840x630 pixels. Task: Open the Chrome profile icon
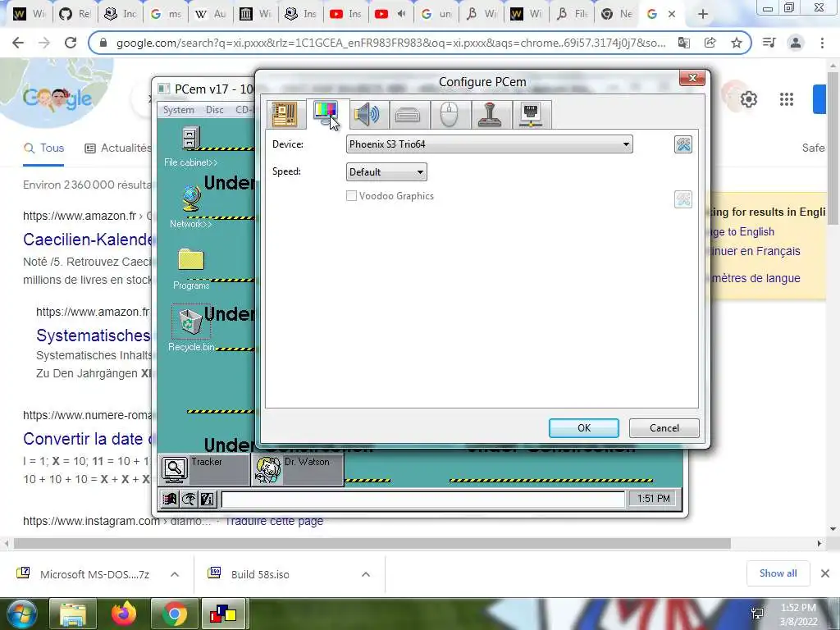click(796, 43)
